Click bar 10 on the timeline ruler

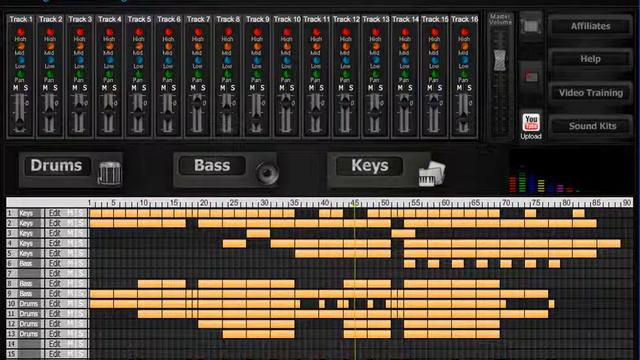point(144,202)
